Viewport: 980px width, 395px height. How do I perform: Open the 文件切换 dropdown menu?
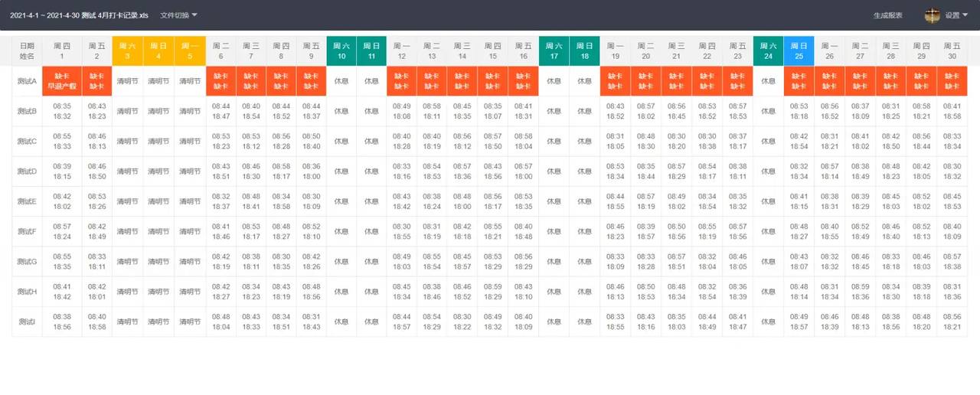[x=178, y=15]
